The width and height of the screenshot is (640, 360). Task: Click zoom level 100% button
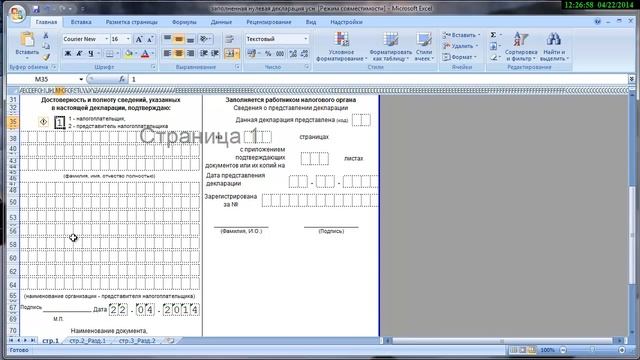(547, 350)
